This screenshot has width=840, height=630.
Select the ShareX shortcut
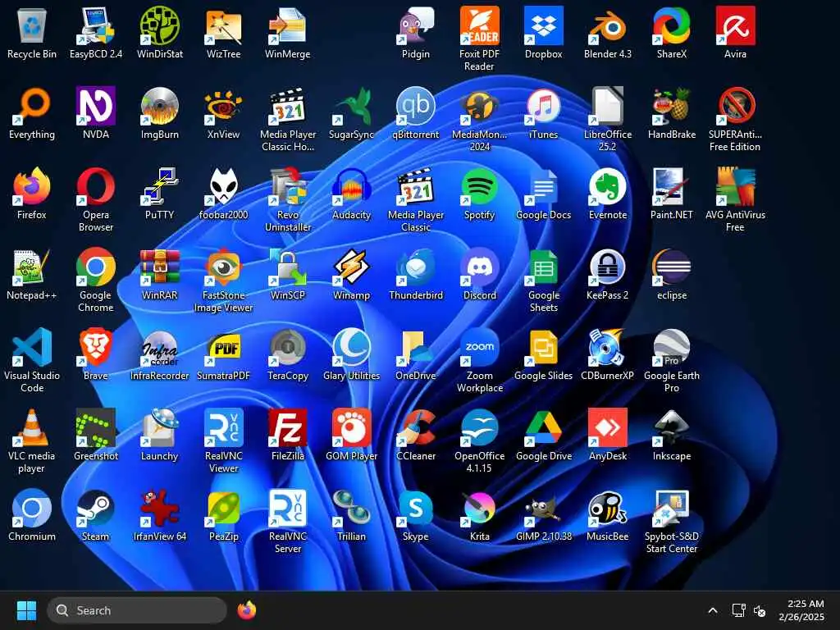pos(671,25)
